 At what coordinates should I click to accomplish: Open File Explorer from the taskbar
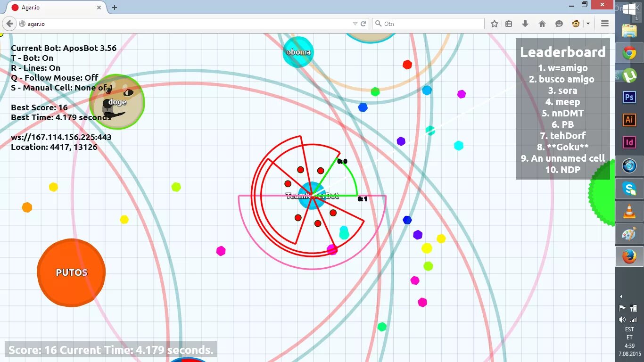(x=629, y=31)
